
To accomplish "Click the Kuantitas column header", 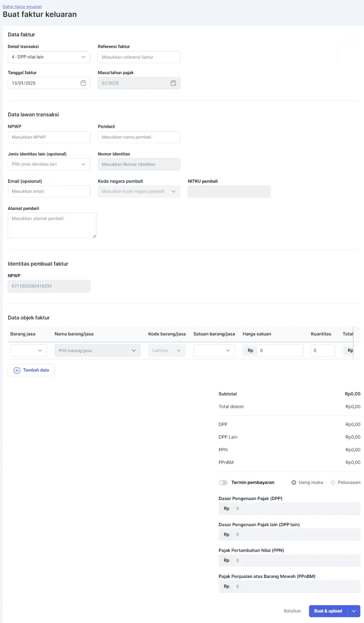I will coord(321,334).
